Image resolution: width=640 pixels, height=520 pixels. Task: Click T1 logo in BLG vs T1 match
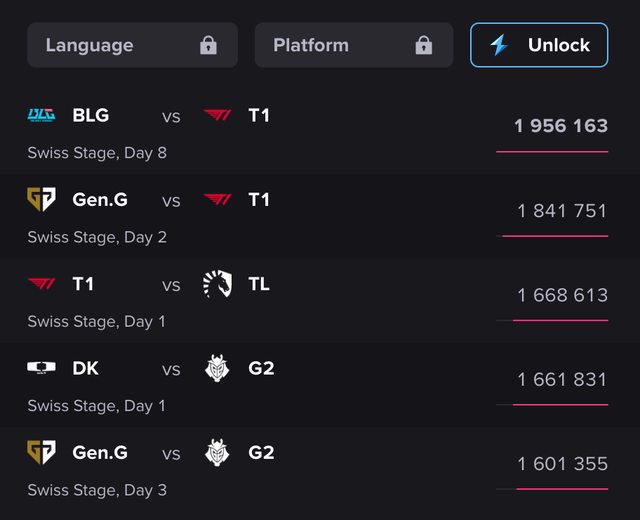pyautogui.click(x=217, y=116)
